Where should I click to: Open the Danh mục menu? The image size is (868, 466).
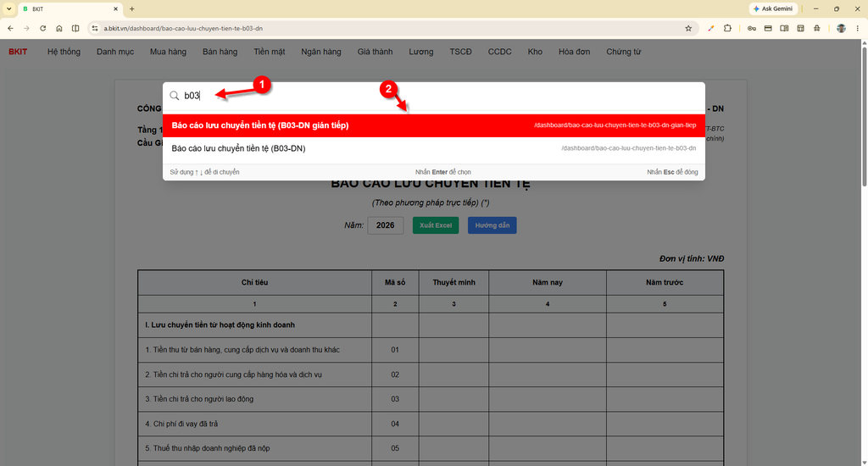(x=115, y=52)
